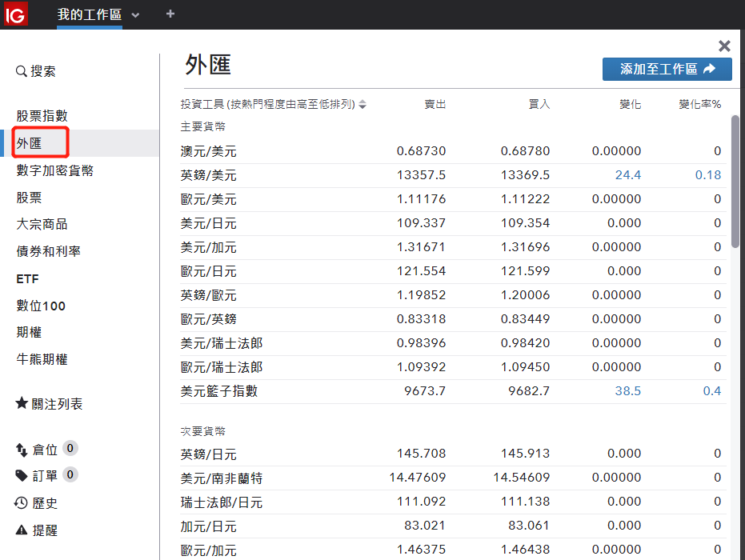Image resolution: width=745 pixels, height=560 pixels.
Task: Select the 股票指數 category
Action: pos(40,115)
